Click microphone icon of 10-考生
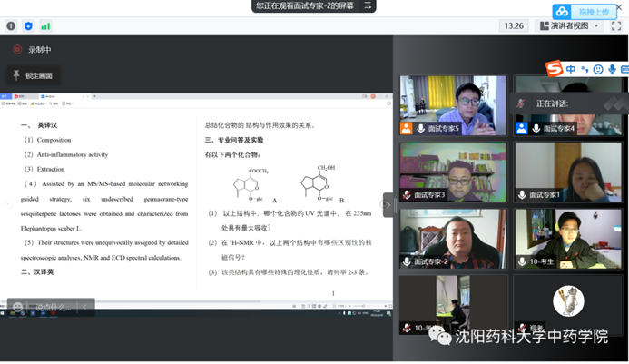This screenshot has width=629, height=364. tap(522, 261)
